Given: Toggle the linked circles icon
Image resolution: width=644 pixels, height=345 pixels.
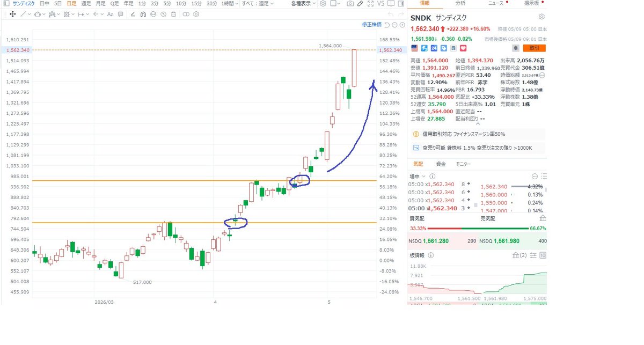Looking at the screenshot, I should click(186, 14).
